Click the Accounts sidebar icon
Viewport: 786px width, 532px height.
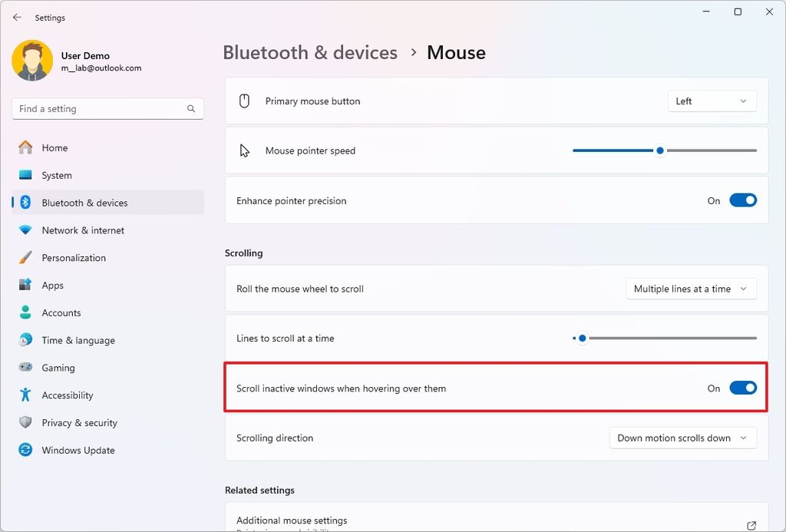[25, 312]
